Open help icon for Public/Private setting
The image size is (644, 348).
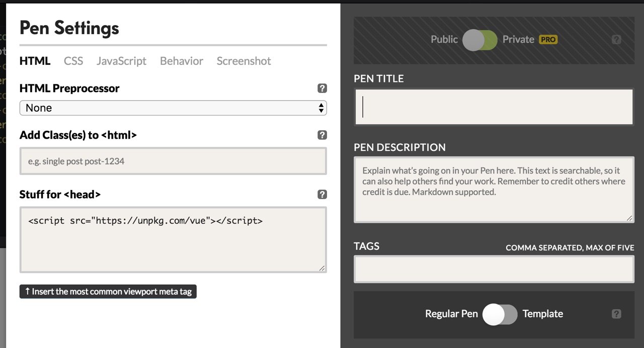tap(616, 40)
